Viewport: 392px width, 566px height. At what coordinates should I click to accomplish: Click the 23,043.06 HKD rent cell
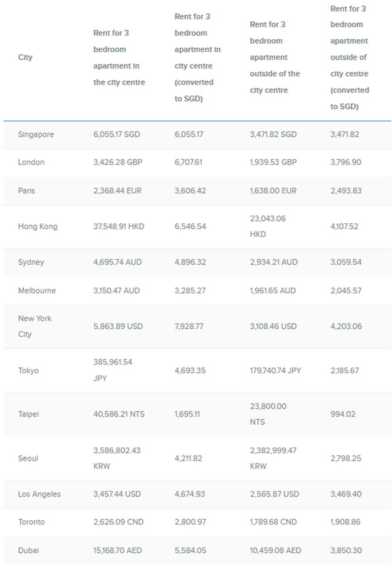coord(268,226)
